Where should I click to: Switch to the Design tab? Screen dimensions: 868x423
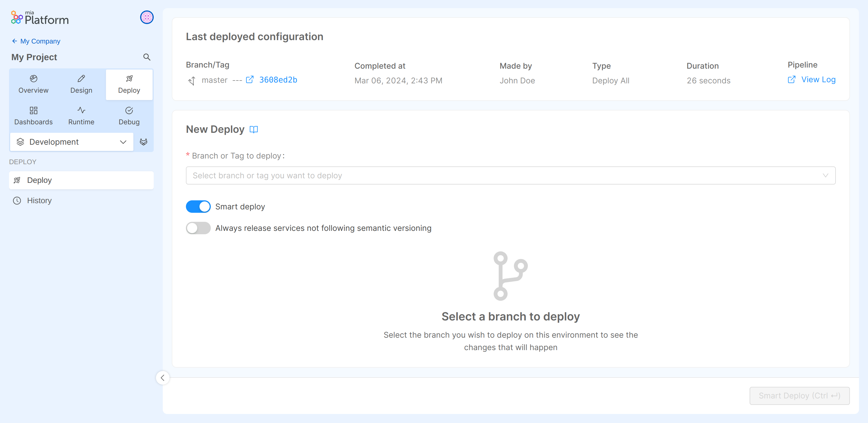coord(81,84)
